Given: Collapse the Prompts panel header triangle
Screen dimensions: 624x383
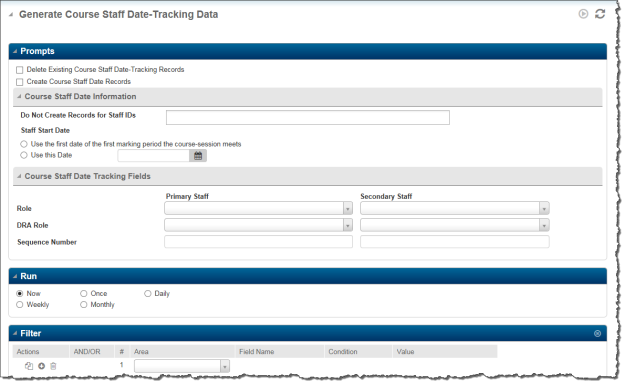Looking at the screenshot, I should click(15, 51).
